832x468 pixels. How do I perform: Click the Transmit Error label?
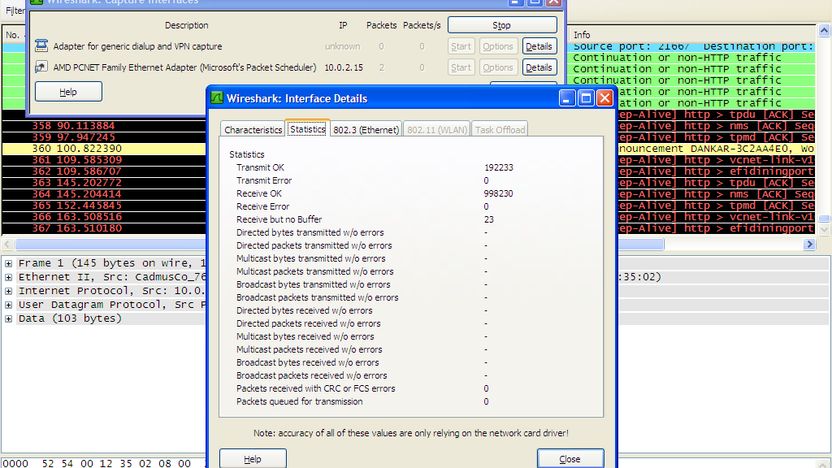[264, 180]
